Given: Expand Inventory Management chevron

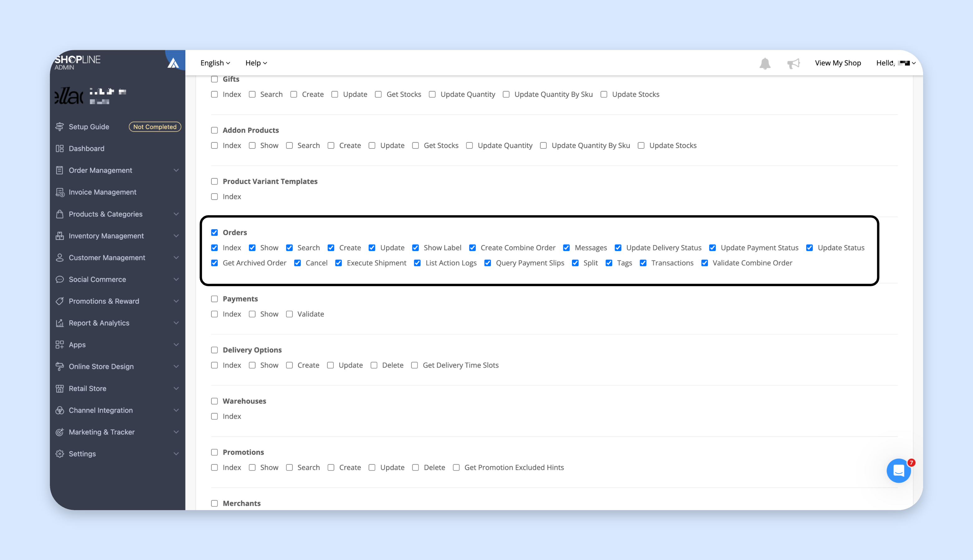Looking at the screenshot, I should [176, 236].
